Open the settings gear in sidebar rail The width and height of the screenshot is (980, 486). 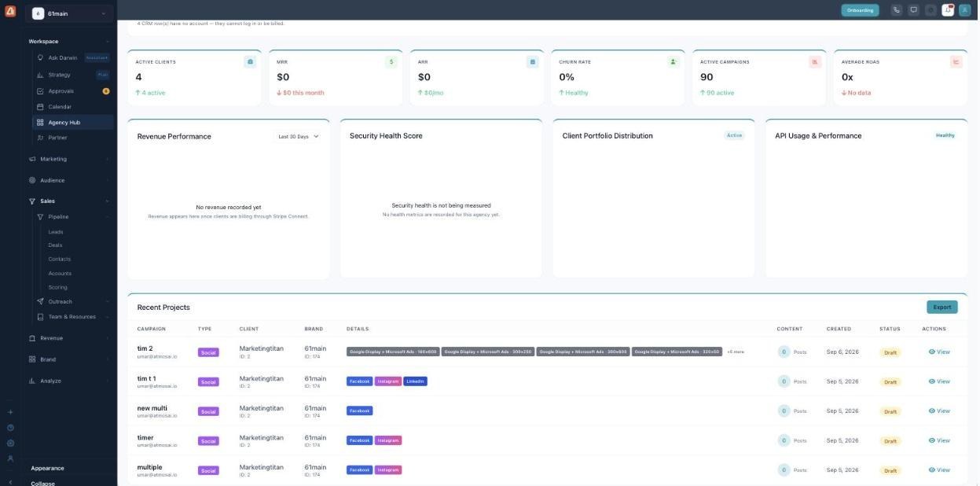pyautogui.click(x=10, y=443)
